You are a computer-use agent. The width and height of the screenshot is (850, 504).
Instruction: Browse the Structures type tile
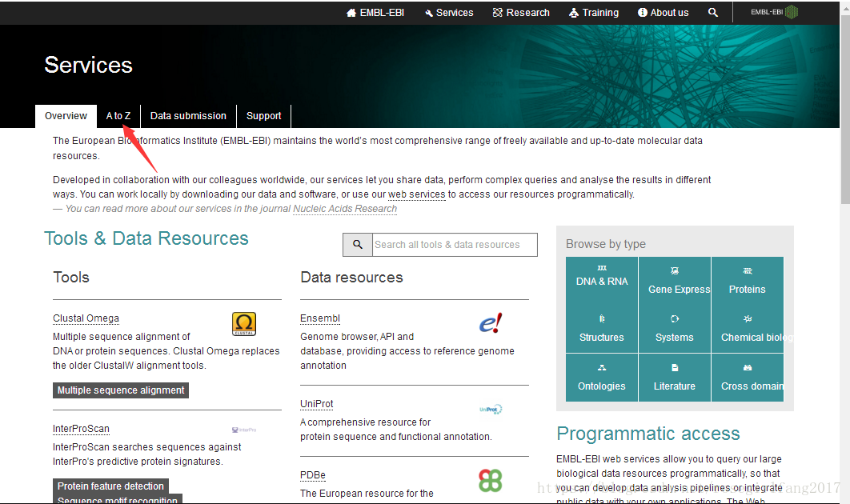pos(602,329)
